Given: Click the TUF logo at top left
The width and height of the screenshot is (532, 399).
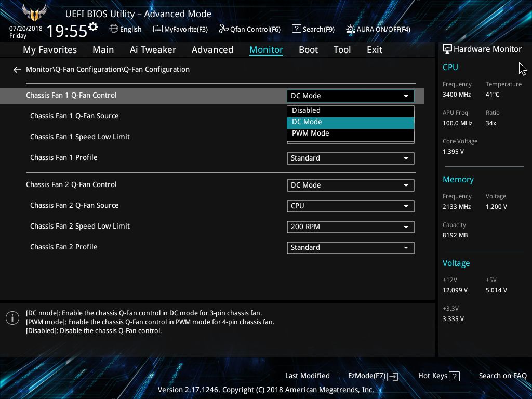Looking at the screenshot, I should [x=34, y=13].
